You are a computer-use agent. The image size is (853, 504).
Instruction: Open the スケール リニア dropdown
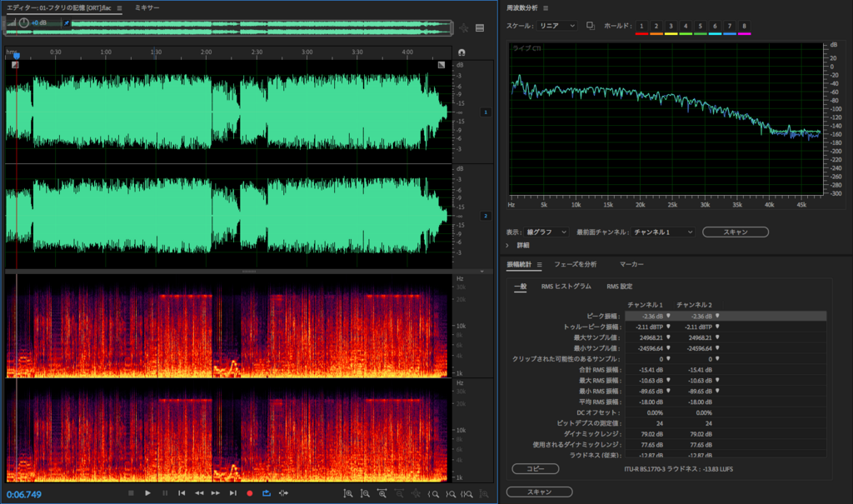[556, 26]
